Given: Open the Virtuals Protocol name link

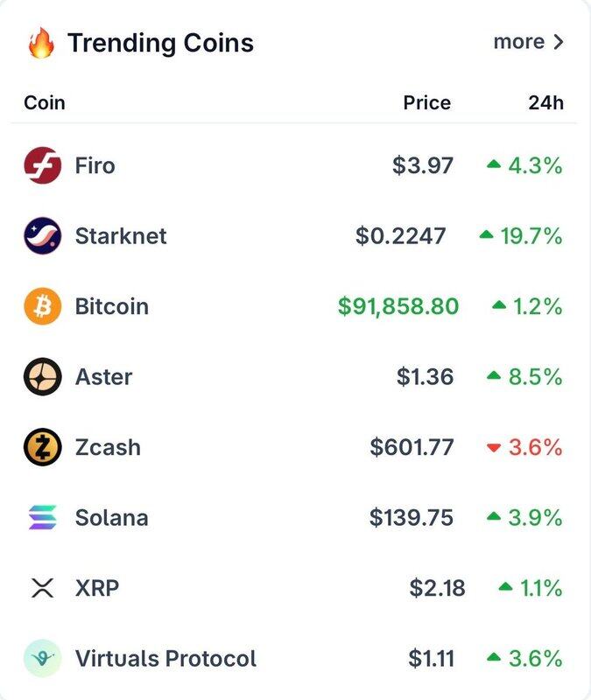Looking at the screenshot, I should (165, 658).
